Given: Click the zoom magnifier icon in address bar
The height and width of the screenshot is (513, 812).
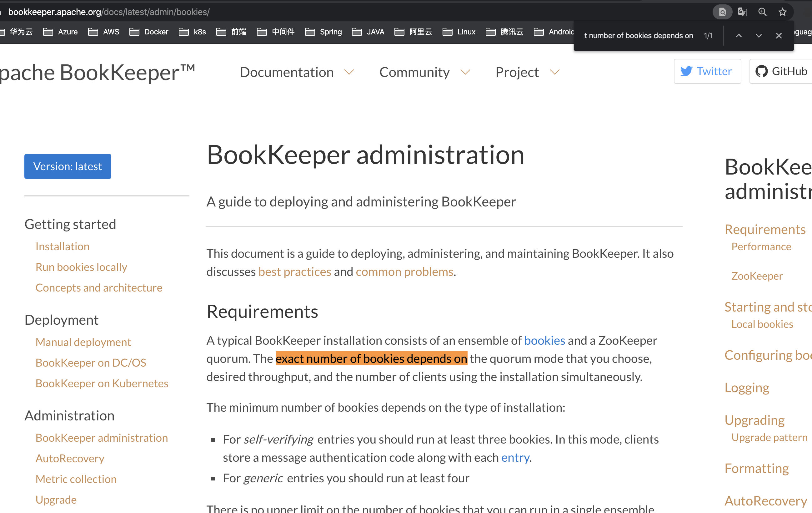Looking at the screenshot, I should point(762,12).
